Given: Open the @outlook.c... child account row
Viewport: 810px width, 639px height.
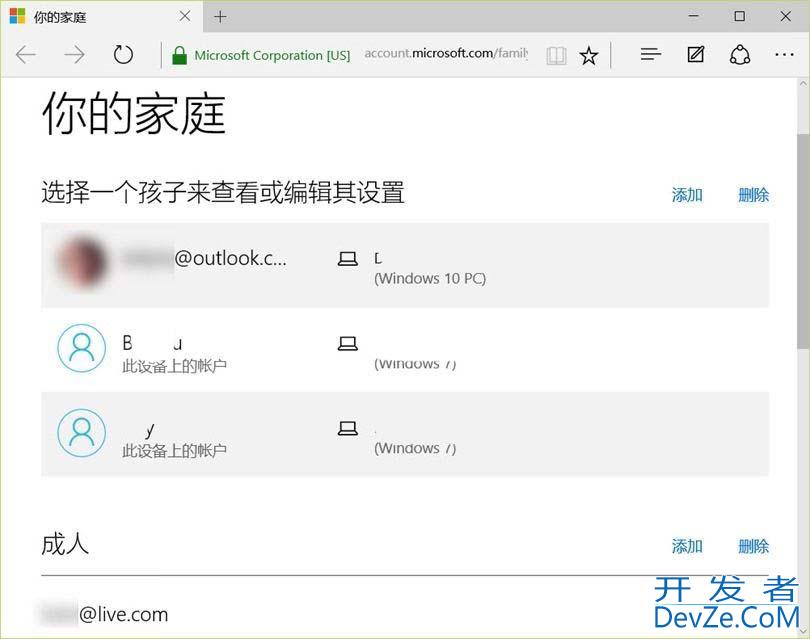Looking at the screenshot, I should coord(405,265).
